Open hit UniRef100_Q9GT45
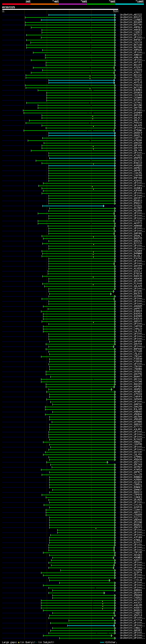The height and width of the screenshot is (644, 146). point(131,148)
